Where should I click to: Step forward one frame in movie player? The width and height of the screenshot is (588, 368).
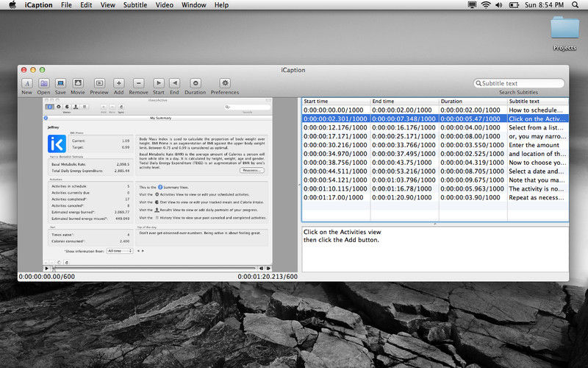268,268
